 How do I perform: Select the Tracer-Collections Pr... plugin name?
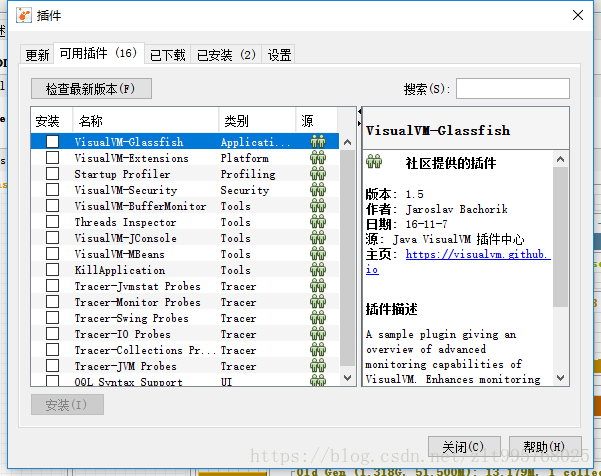click(145, 350)
